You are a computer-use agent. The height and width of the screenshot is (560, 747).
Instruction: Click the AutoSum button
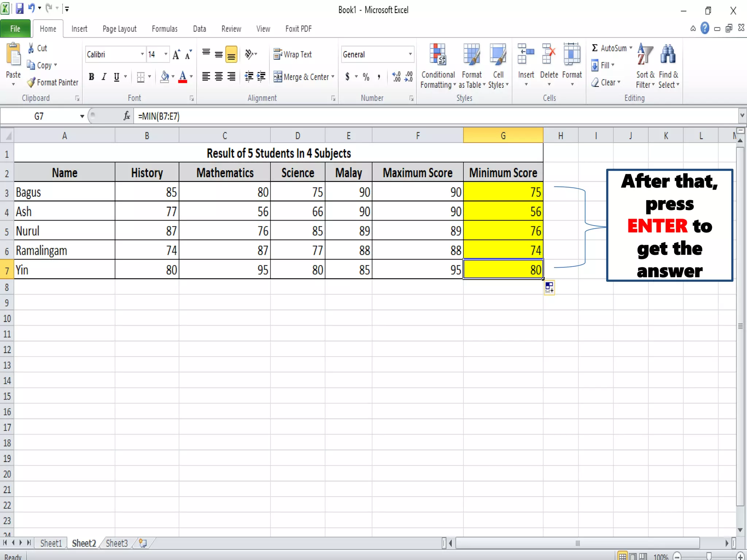pyautogui.click(x=609, y=48)
